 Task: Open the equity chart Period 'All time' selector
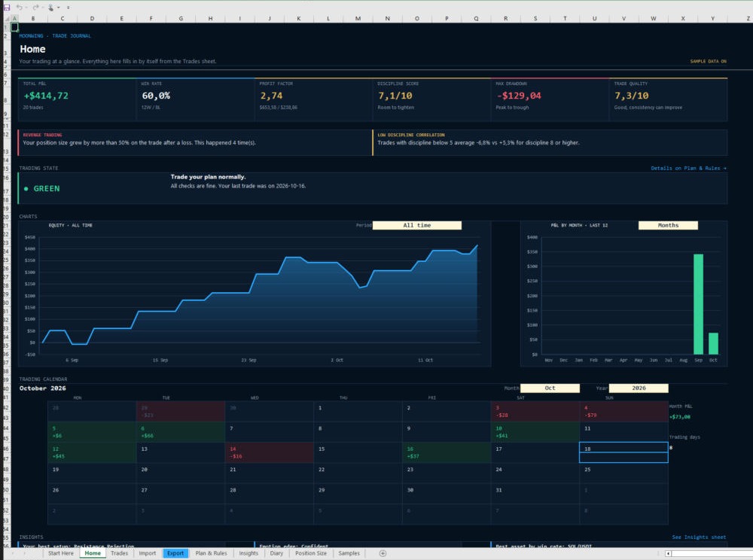(x=417, y=225)
